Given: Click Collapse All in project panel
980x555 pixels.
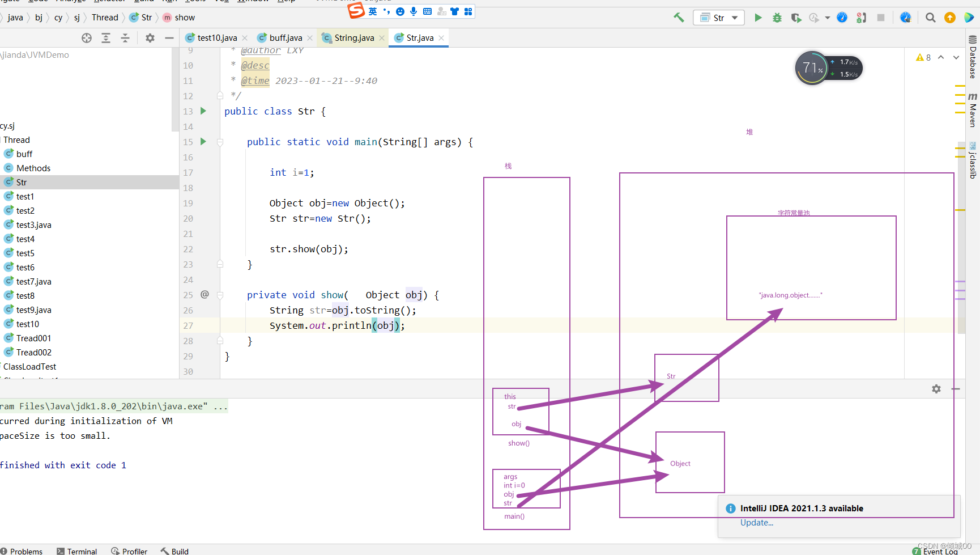Looking at the screenshot, I should click(125, 38).
